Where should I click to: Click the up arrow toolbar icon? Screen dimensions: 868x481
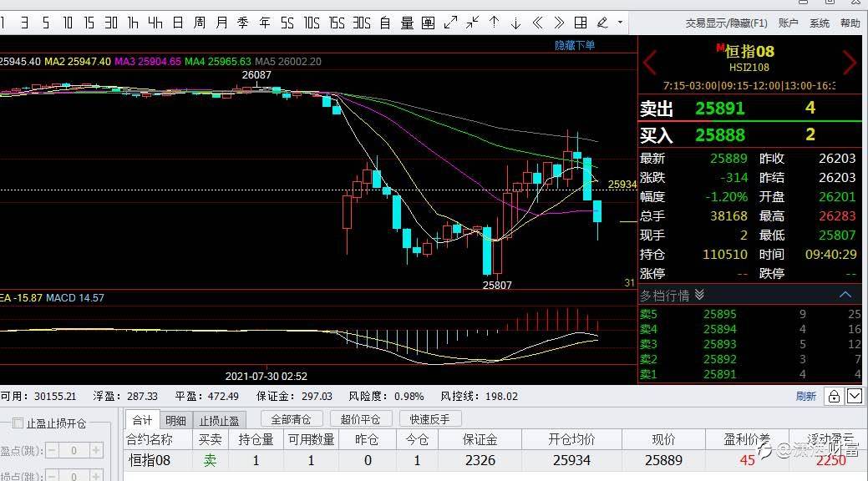click(494, 23)
